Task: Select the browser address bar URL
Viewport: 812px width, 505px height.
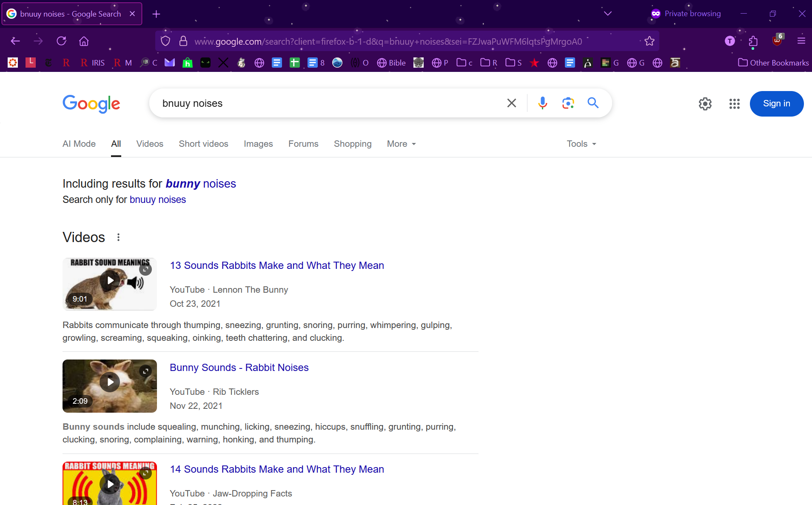Action: (x=388, y=41)
